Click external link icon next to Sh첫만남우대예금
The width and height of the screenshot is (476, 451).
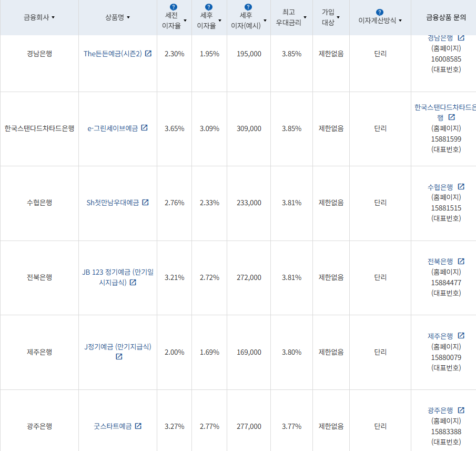click(x=145, y=202)
